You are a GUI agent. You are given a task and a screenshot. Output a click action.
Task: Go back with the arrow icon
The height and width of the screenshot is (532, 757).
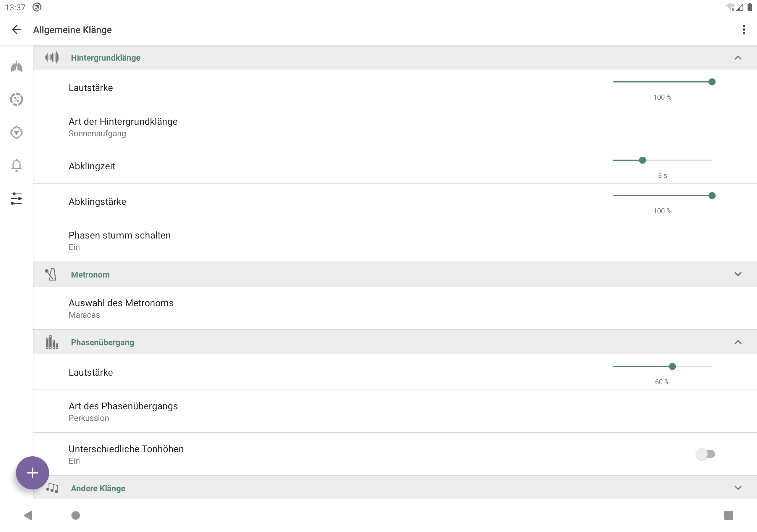[x=17, y=30]
